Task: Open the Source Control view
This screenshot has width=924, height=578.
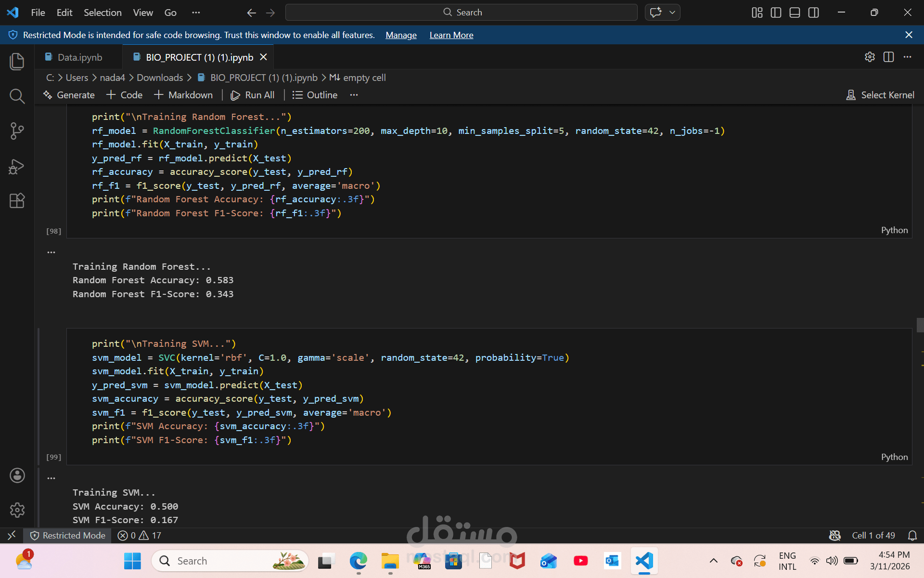Action: (x=17, y=131)
